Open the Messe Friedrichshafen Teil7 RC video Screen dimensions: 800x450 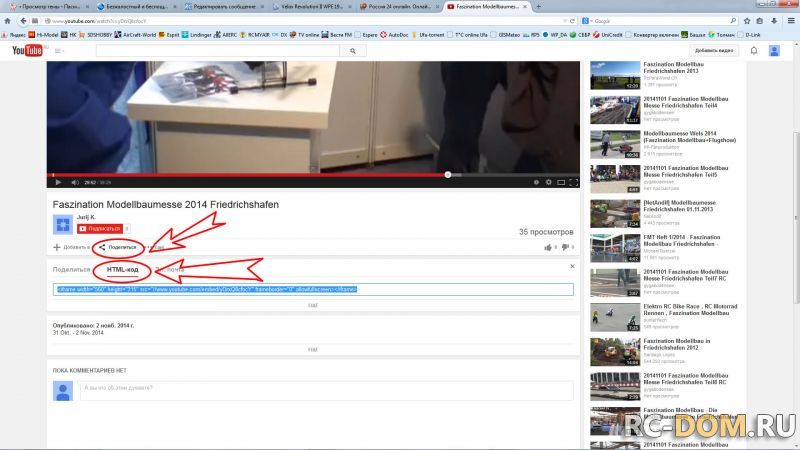click(x=685, y=275)
